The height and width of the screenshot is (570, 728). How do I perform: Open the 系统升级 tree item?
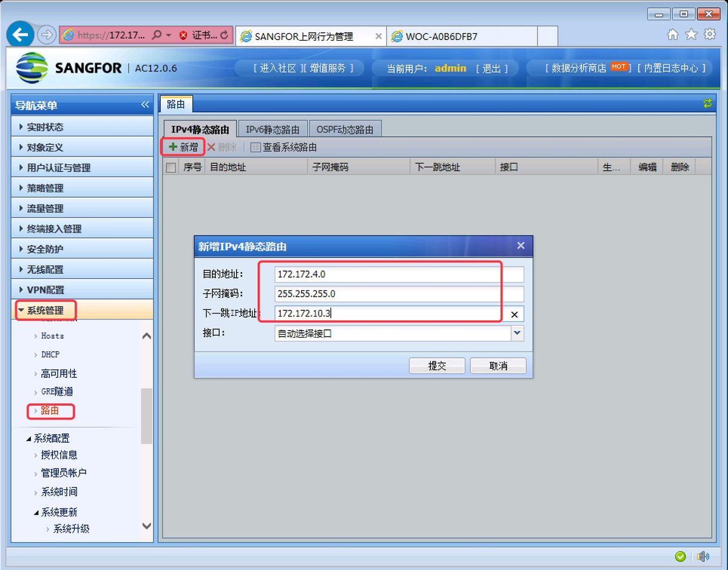tap(71, 529)
